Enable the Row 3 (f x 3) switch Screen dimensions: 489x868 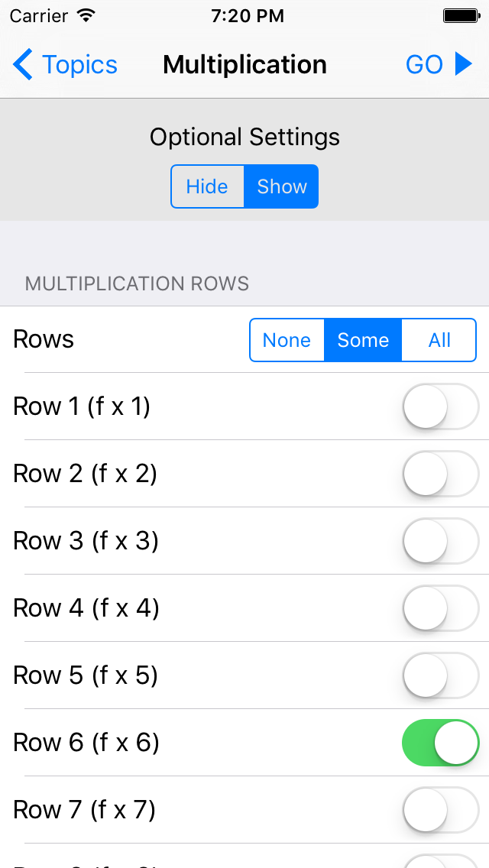[441, 541]
